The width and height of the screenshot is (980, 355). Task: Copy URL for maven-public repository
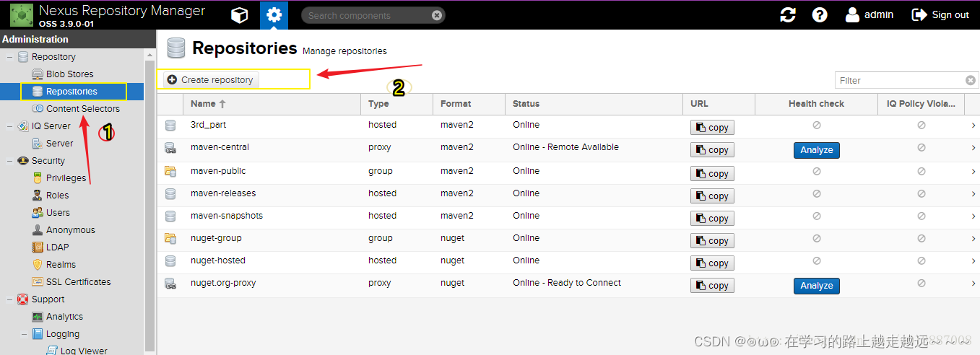click(x=712, y=174)
